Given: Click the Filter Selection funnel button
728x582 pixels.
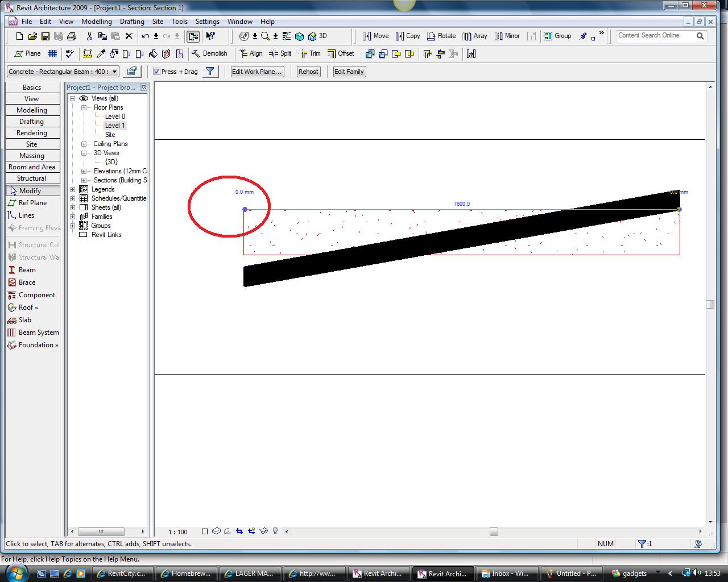Looking at the screenshot, I should click(210, 72).
